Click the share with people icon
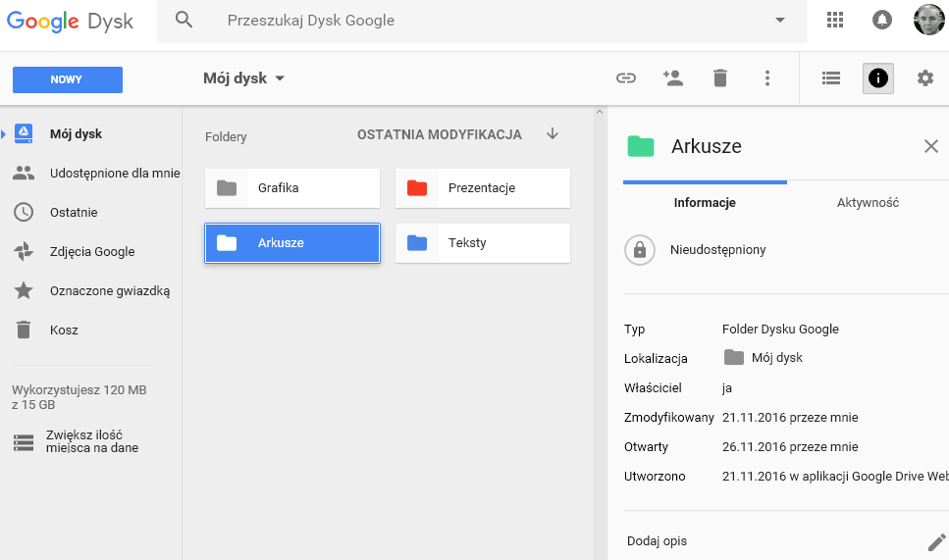Viewport: 949px width, 560px height. 673,78
